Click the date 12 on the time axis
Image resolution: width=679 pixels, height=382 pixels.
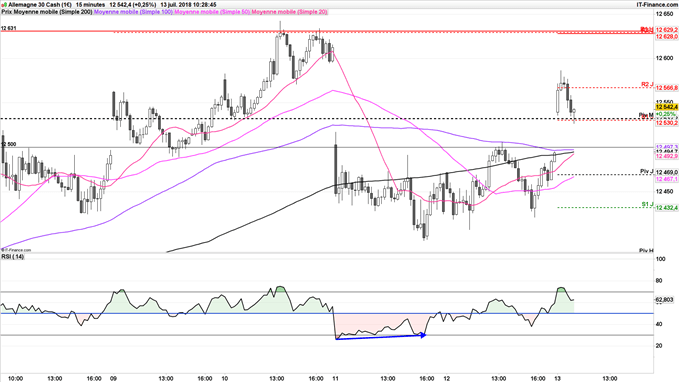coord(446,378)
